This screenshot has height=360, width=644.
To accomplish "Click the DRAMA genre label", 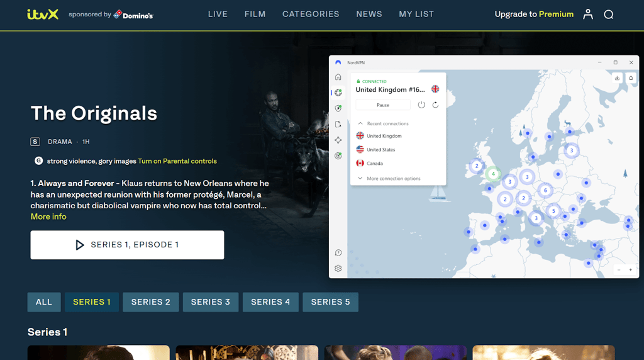I will coord(60,142).
